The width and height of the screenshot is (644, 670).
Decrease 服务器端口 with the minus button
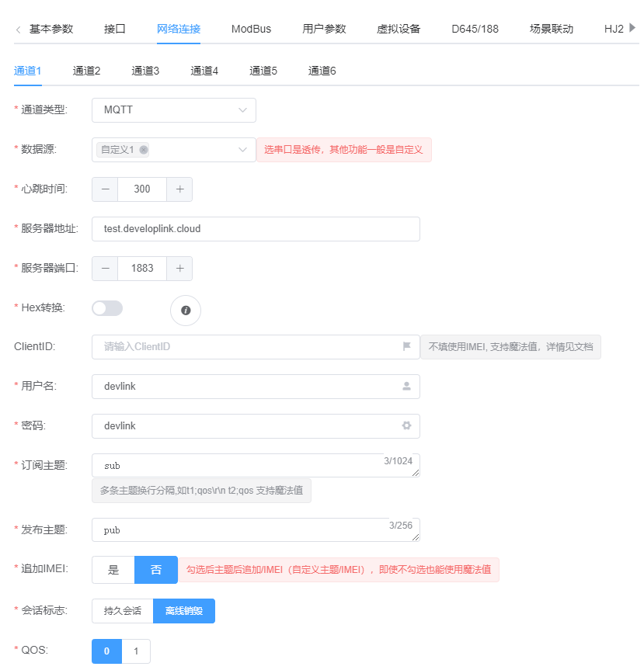coord(106,268)
